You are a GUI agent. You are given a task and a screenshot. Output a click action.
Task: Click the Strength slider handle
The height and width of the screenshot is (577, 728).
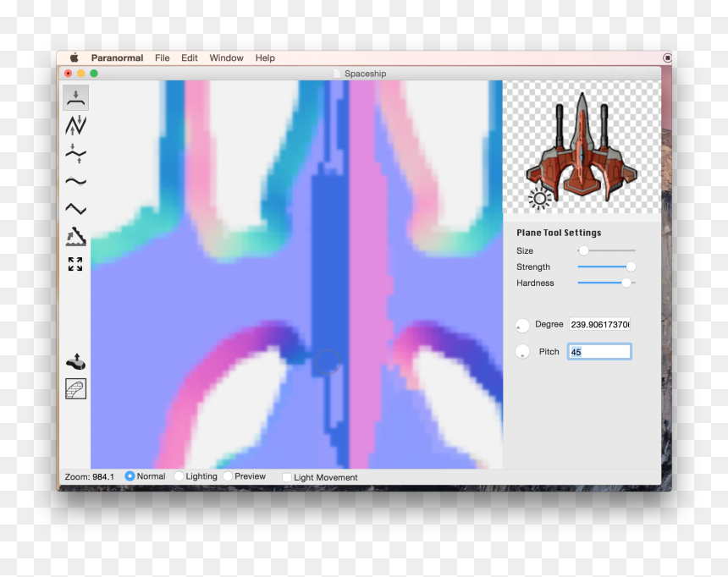[631, 267]
